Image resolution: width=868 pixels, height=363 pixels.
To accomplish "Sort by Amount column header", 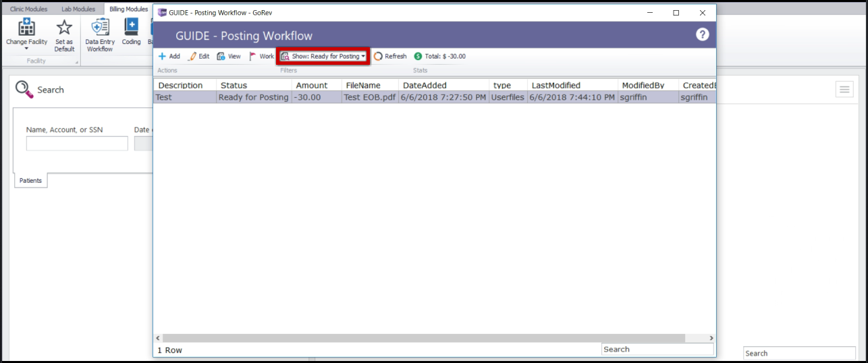I will [x=317, y=85].
